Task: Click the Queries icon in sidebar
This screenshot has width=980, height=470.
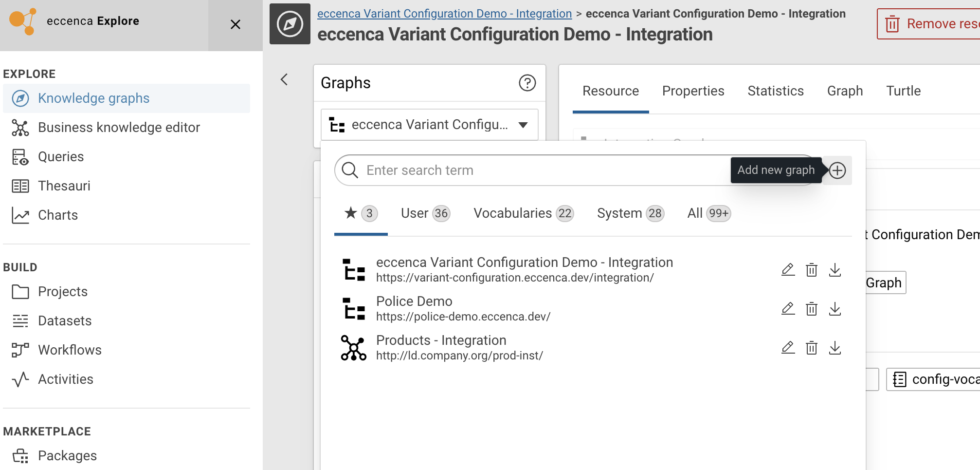Action: 20,157
